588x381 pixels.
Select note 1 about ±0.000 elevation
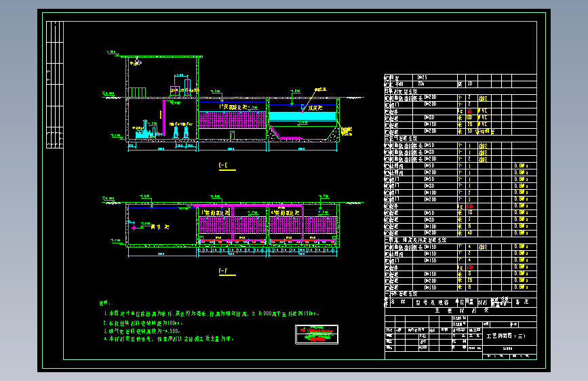point(212,313)
